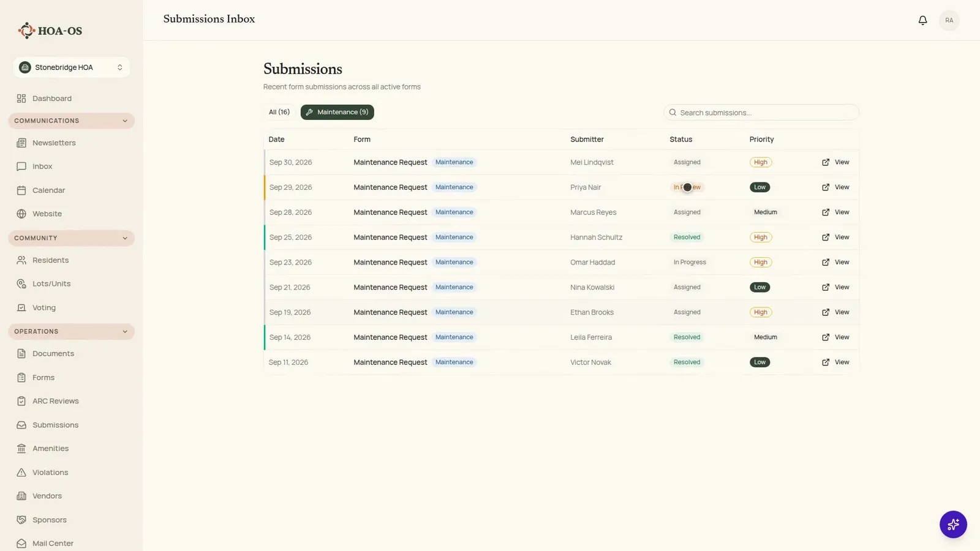Click Resolved status for Leila Ferreira
The height and width of the screenshot is (551, 980).
click(x=687, y=337)
